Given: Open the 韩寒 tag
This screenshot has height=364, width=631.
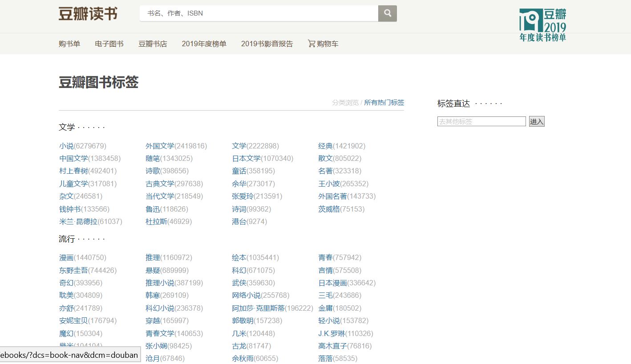Looking at the screenshot, I should point(153,295).
